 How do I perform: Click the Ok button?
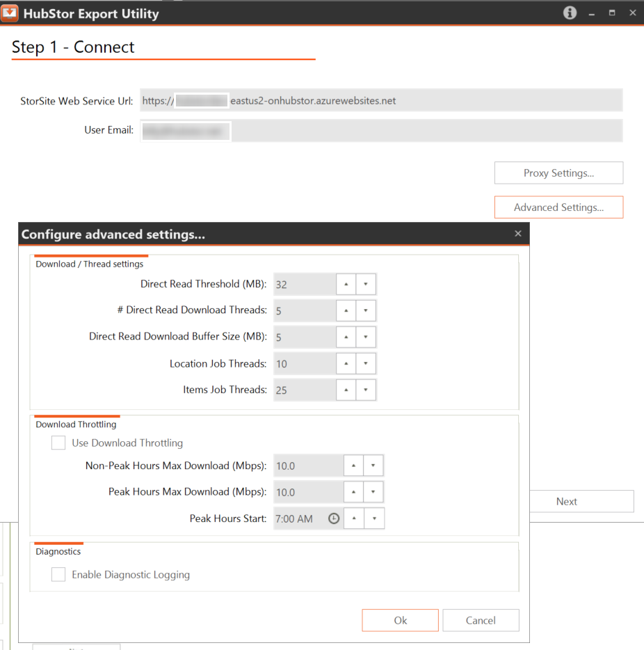[400, 620]
